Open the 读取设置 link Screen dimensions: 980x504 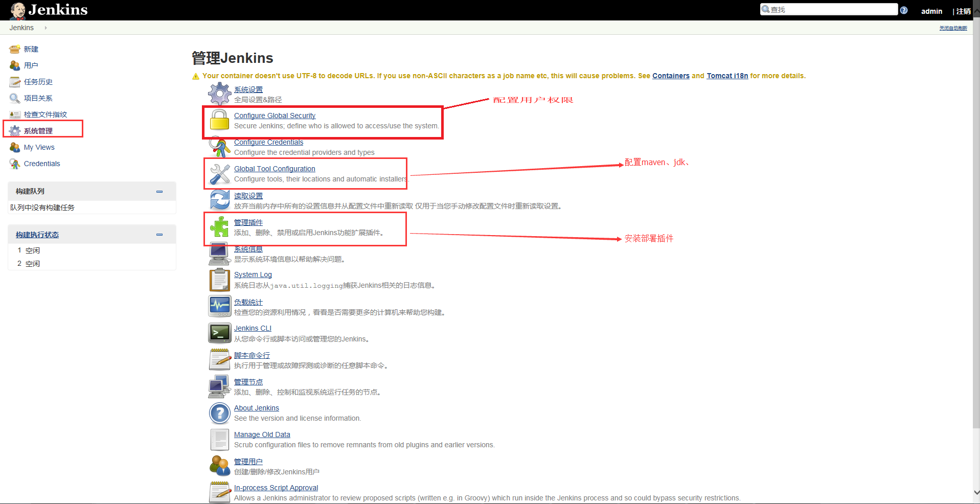click(x=248, y=196)
